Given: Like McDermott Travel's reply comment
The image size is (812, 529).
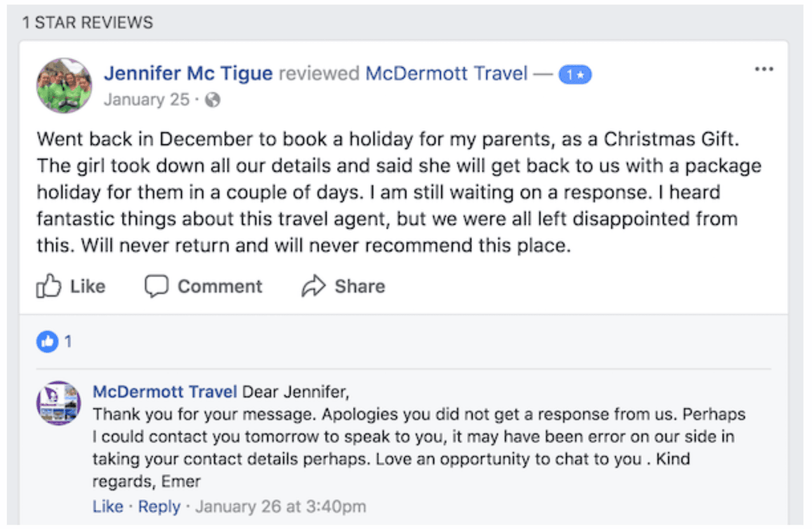Looking at the screenshot, I should (x=108, y=507).
